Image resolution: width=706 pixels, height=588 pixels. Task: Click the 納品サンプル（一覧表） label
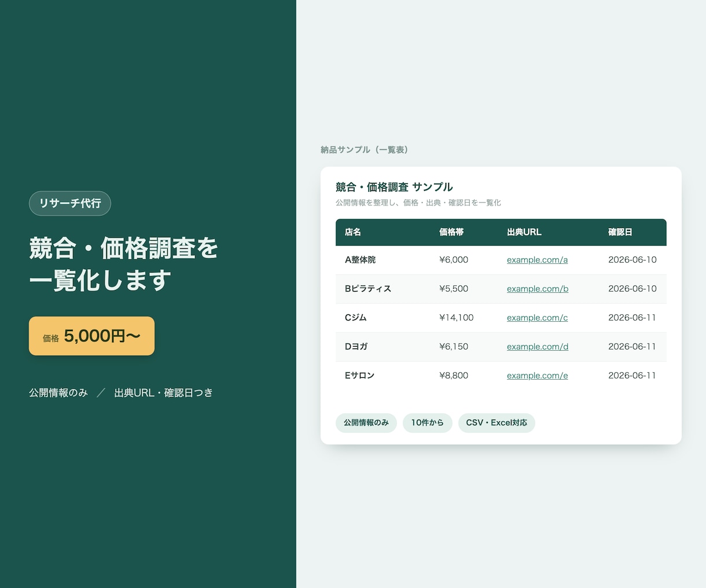366,150
